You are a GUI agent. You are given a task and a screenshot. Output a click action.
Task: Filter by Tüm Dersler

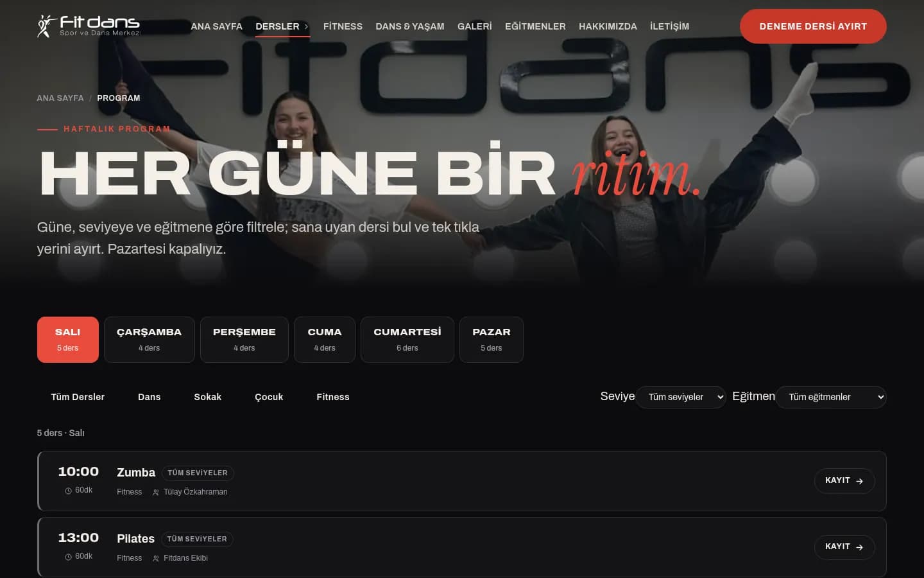click(x=78, y=397)
